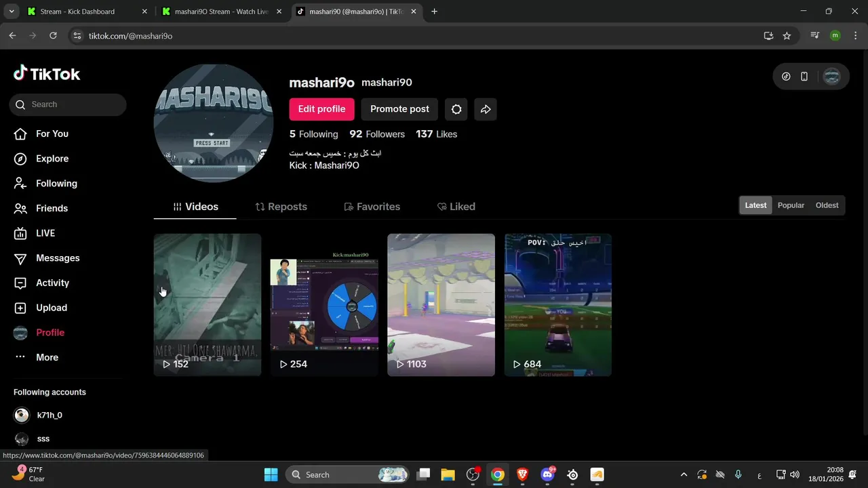Sort videos by Popular
Image resolution: width=868 pixels, height=488 pixels.
point(791,205)
